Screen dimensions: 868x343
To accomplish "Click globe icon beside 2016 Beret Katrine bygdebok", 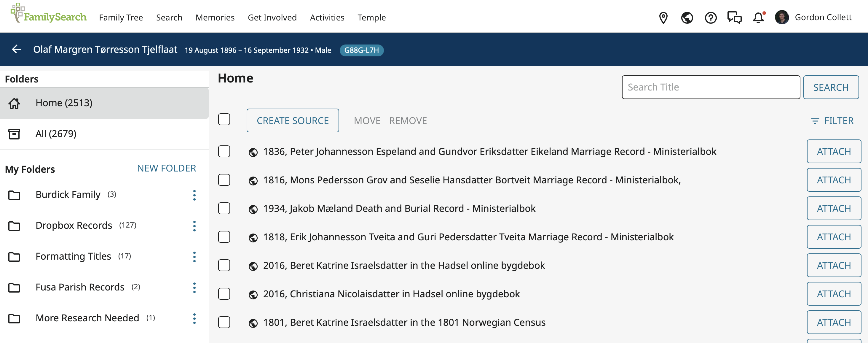I will 253,266.
